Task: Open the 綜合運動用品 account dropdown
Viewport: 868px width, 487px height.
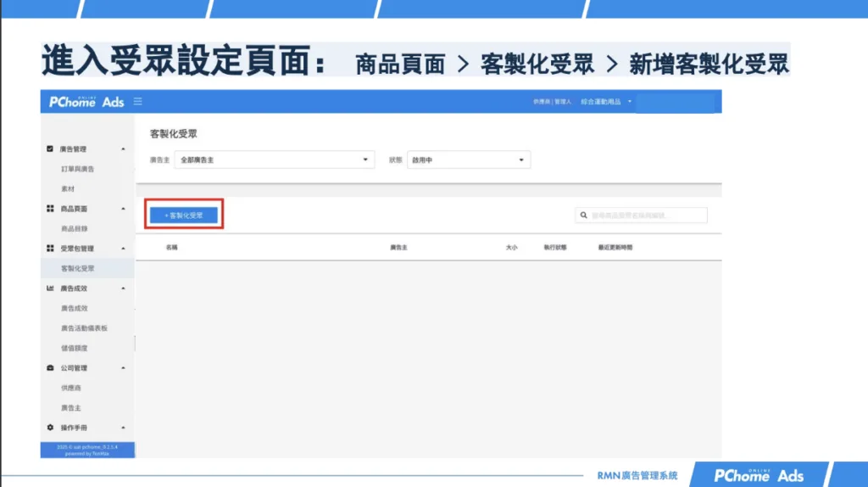Action: pyautogui.click(x=606, y=102)
